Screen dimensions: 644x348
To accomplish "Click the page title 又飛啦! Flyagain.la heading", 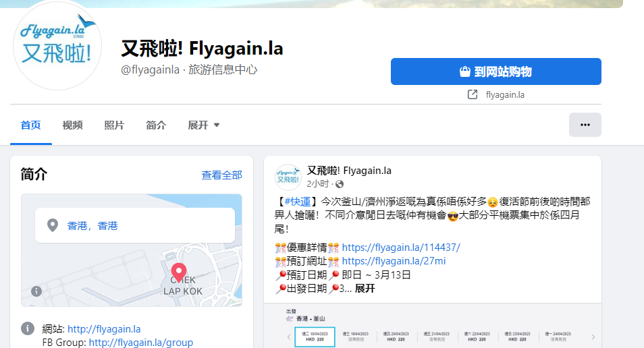I will click(202, 49).
